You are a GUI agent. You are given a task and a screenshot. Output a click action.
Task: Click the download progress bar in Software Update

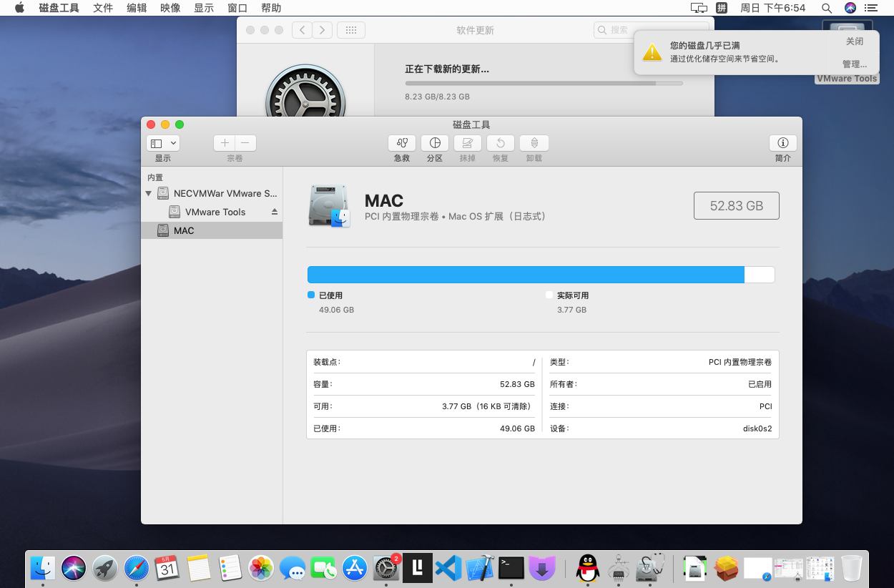coord(544,83)
